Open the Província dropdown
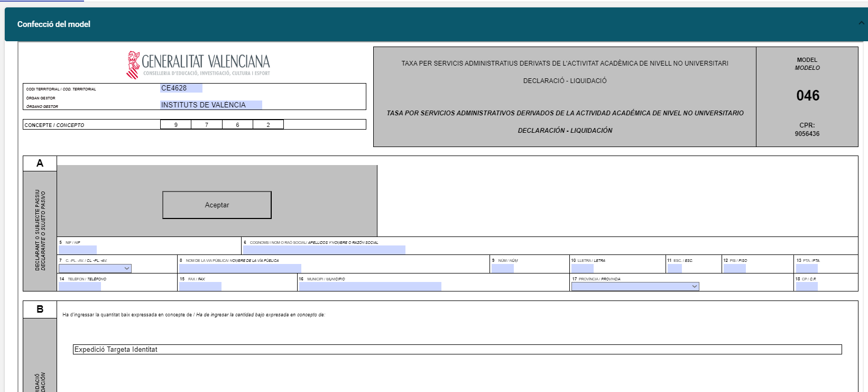This screenshot has height=392, width=868. click(x=635, y=286)
